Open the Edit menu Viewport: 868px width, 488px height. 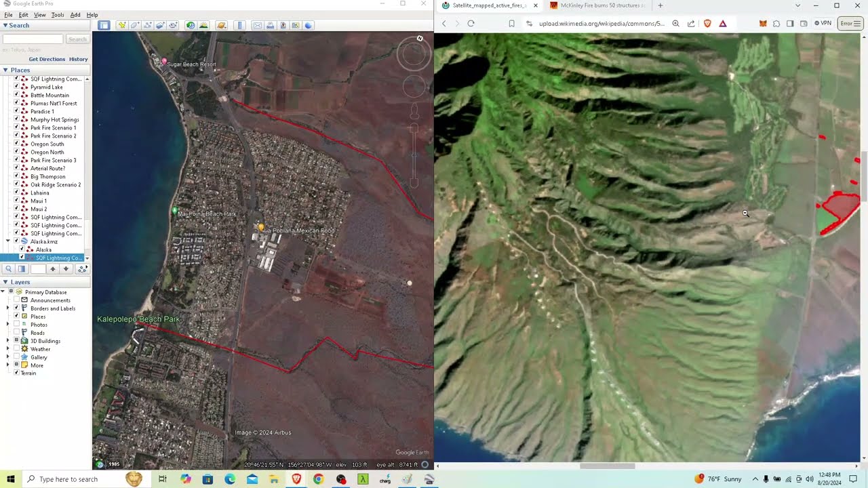pos(24,15)
